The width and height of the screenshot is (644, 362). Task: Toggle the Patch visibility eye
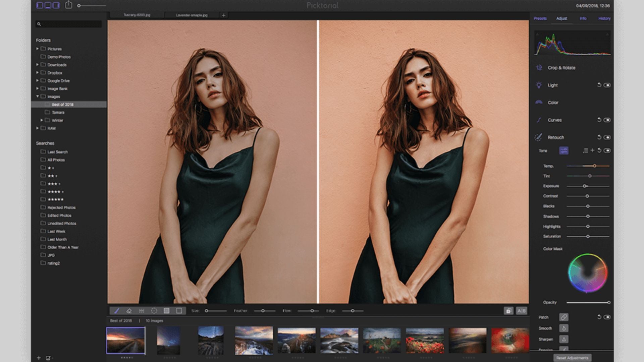607,317
